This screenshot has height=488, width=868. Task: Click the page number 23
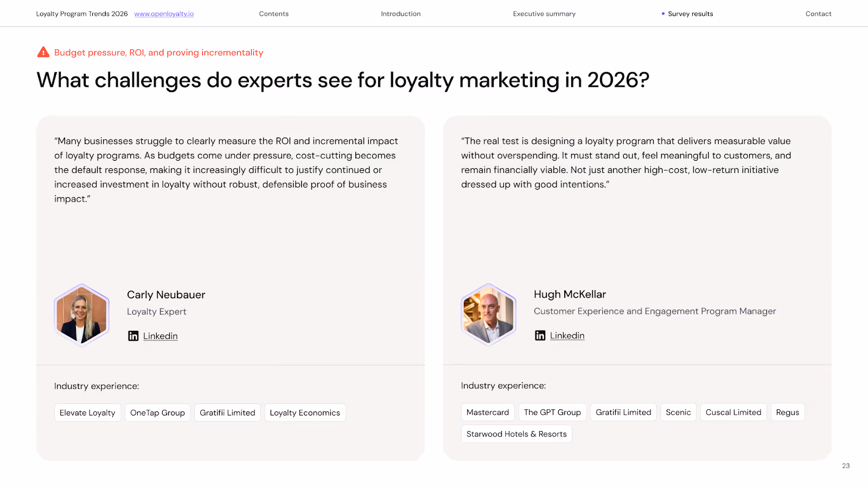(x=846, y=466)
